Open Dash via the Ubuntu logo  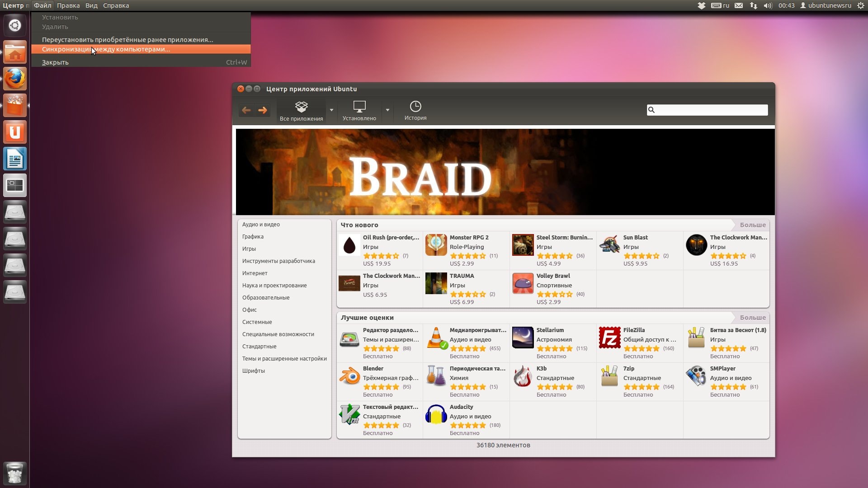[x=15, y=25]
